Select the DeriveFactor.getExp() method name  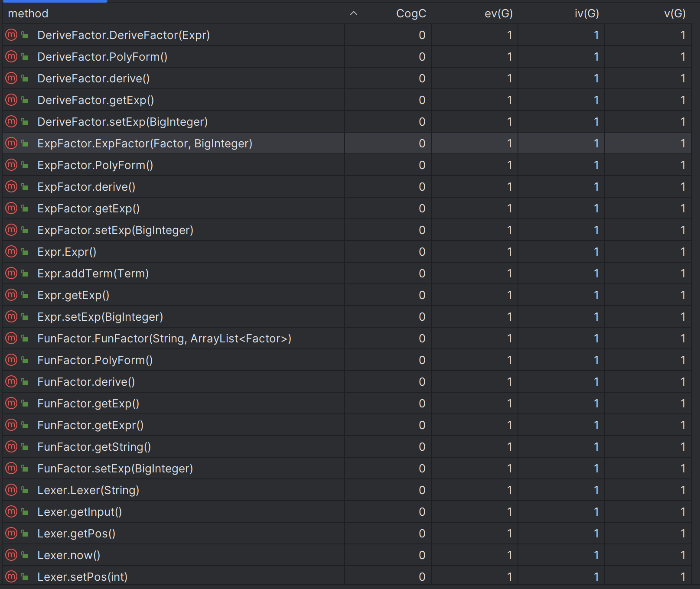tap(96, 100)
